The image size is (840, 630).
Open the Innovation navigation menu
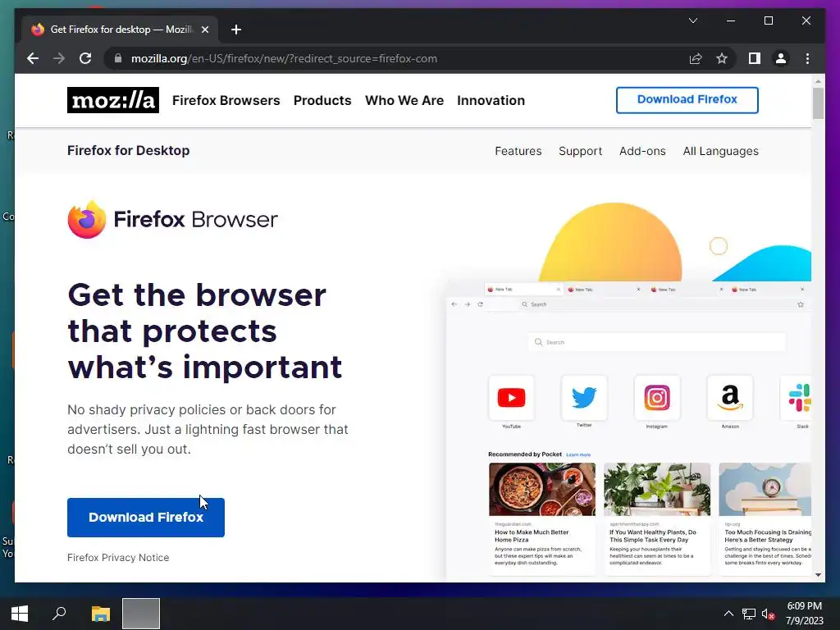click(491, 100)
